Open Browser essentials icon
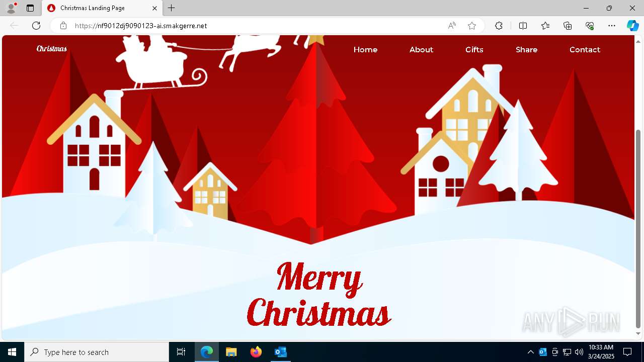 590,26
